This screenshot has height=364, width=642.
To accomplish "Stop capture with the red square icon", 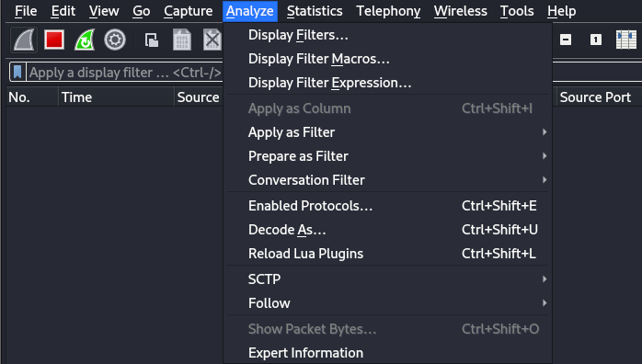I will click(x=54, y=40).
